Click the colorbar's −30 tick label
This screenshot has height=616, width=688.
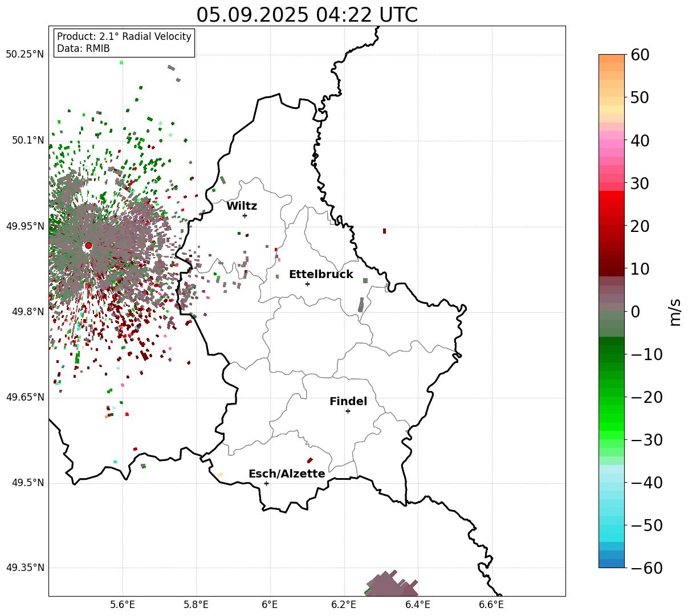tap(646, 440)
